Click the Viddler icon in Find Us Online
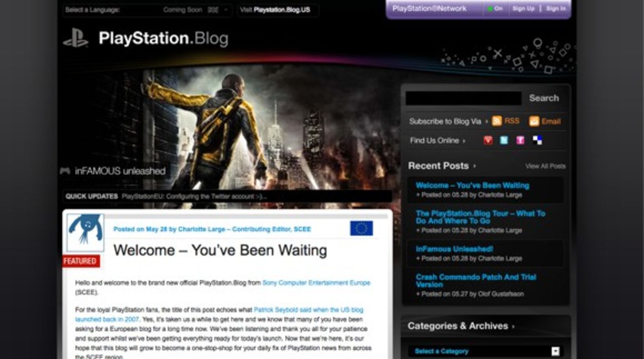Image resolution: width=644 pixels, height=359 pixels. tap(487, 140)
